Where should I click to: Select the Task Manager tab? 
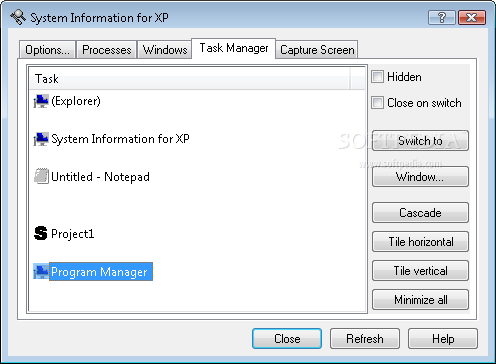pyautogui.click(x=234, y=48)
